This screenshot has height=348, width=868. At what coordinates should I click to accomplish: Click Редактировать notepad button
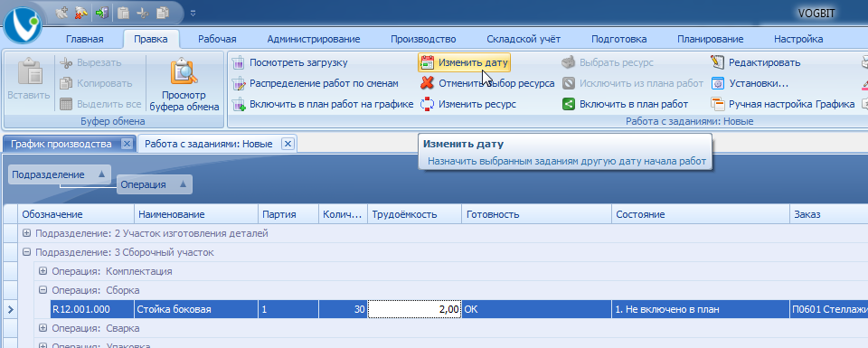pyautogui.click(x=756, y=62)
